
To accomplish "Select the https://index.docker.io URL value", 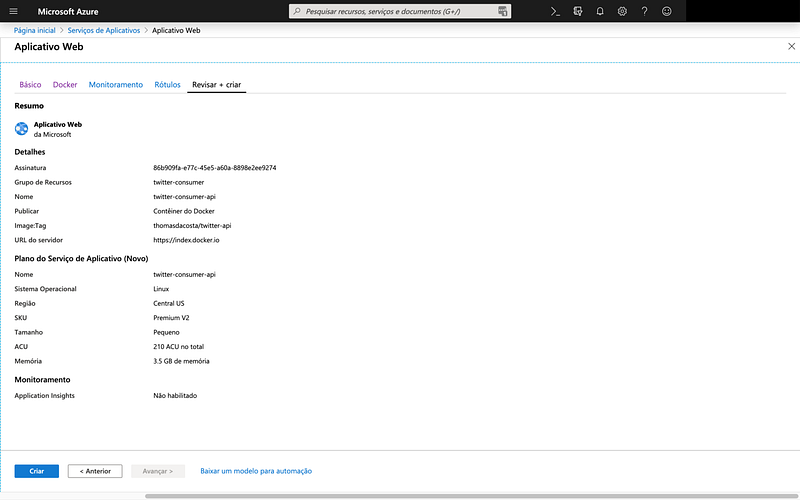I will pyautogui.click(x=186, y=240).
